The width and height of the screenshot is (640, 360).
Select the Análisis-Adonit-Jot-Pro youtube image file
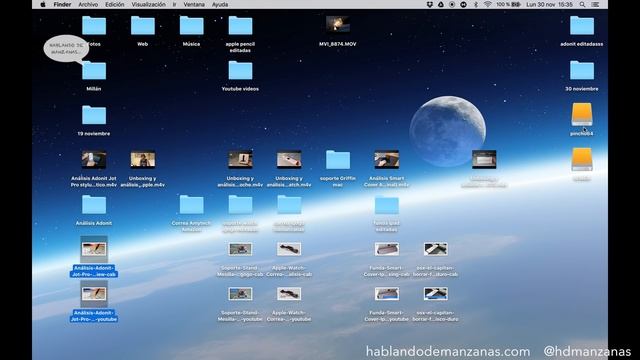click(94, 294)
